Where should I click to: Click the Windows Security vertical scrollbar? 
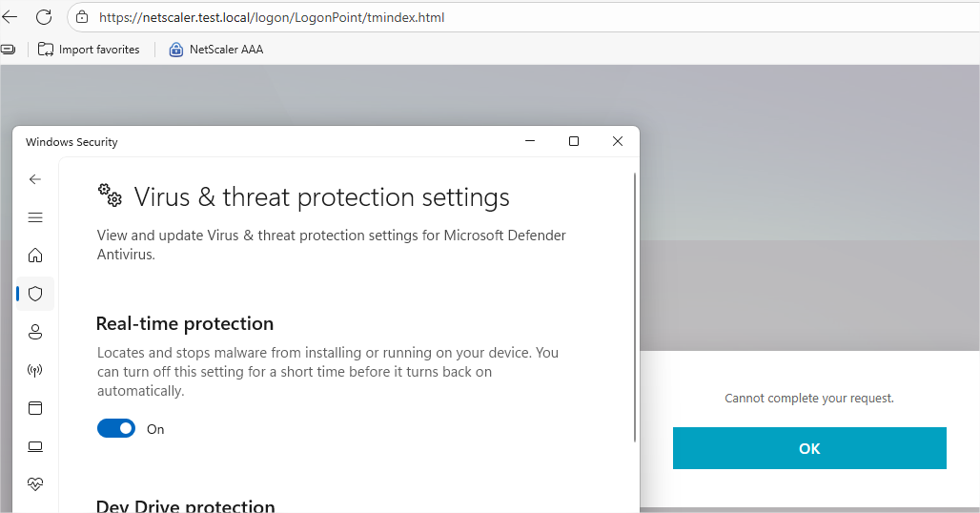(x=635, y=307)
